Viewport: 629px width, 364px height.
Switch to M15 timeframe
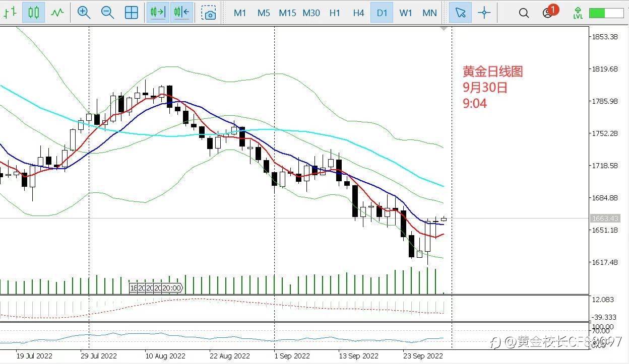(287, 13)
